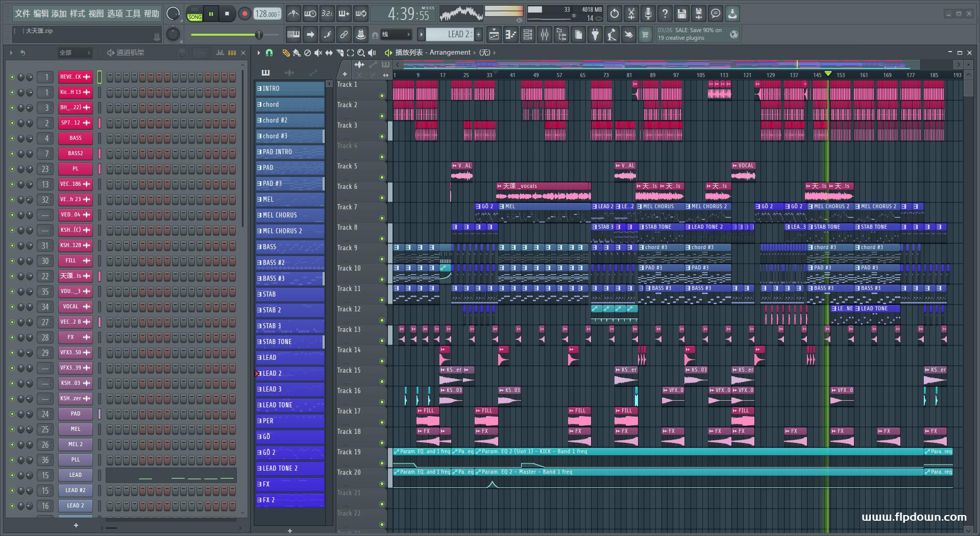This screenshot has height=536, width=980.
Task: Toggle the overdub/blend recording icon
Action: tap(344, 14)
